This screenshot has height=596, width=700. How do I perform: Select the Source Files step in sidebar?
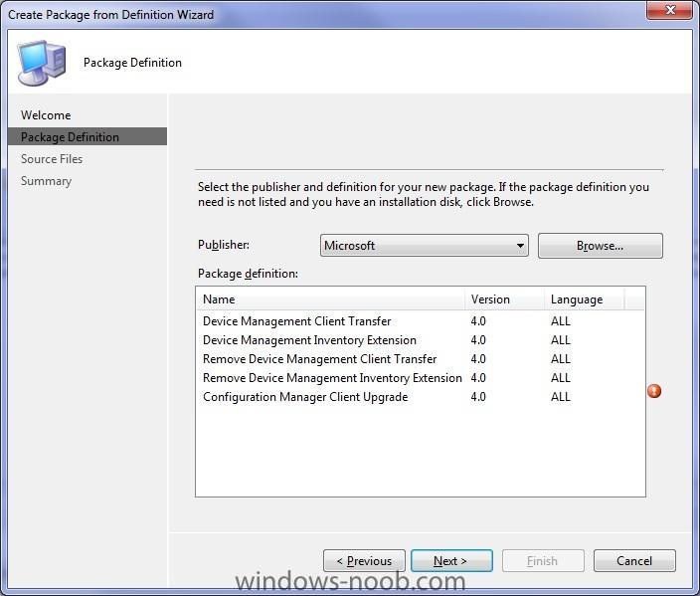52,159
